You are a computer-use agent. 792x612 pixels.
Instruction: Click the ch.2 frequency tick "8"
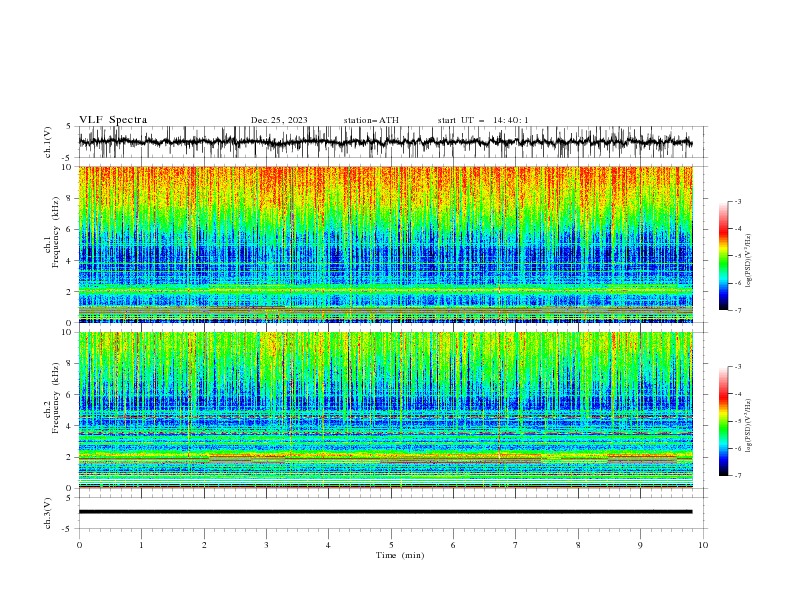(70, 364)
